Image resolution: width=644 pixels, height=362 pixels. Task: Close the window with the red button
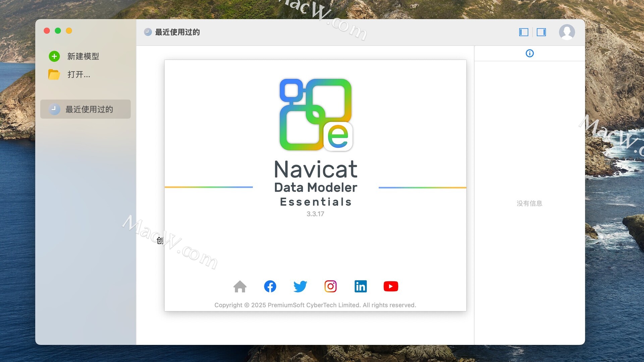click(x=47, y=31)
